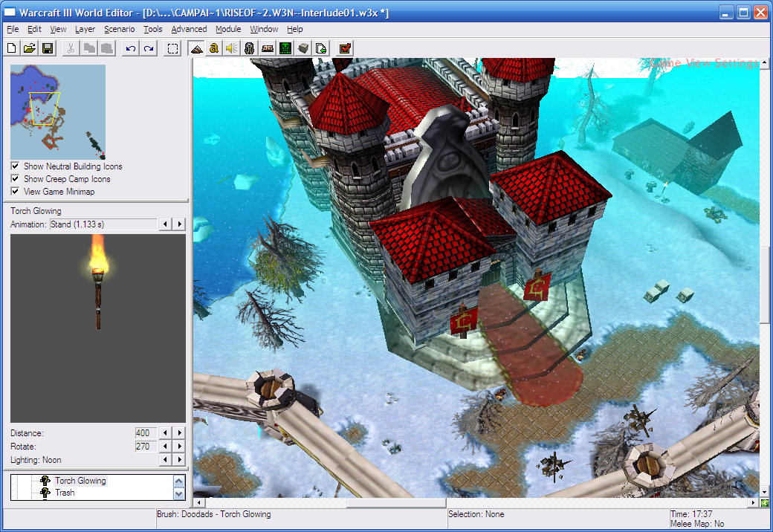Viewport: 773px width, 532px height.
Task: Open the Terrain Editor mountain icon
Action: pyautogui.click(x=196, y=48)
